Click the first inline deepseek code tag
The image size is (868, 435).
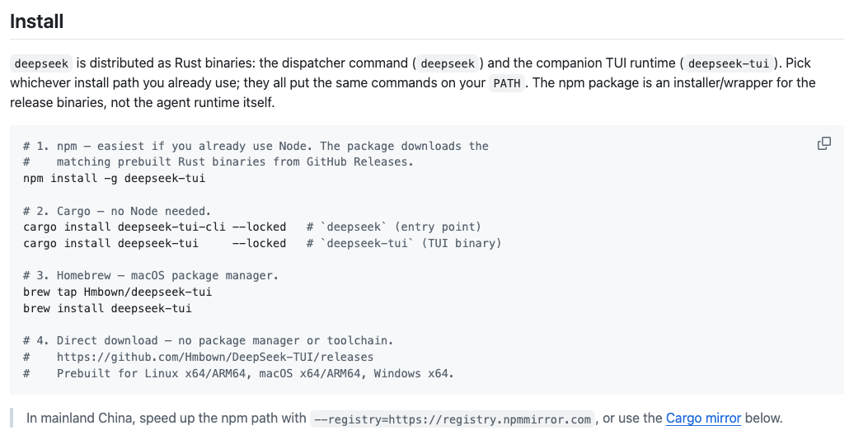coord(41,63)
